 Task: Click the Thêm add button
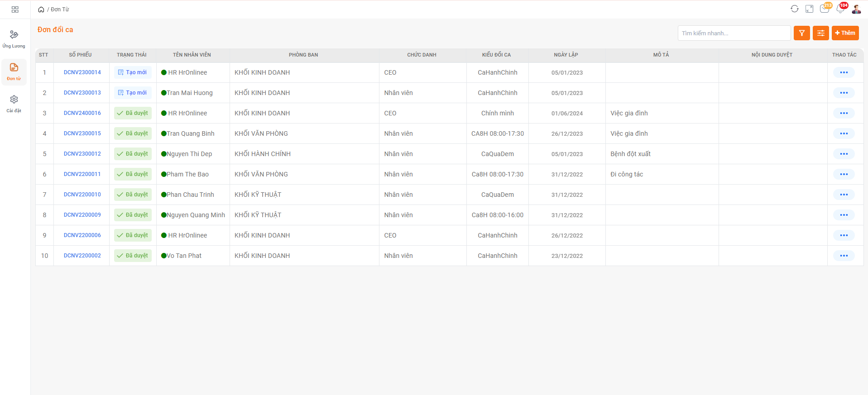[x=845, y=33]
